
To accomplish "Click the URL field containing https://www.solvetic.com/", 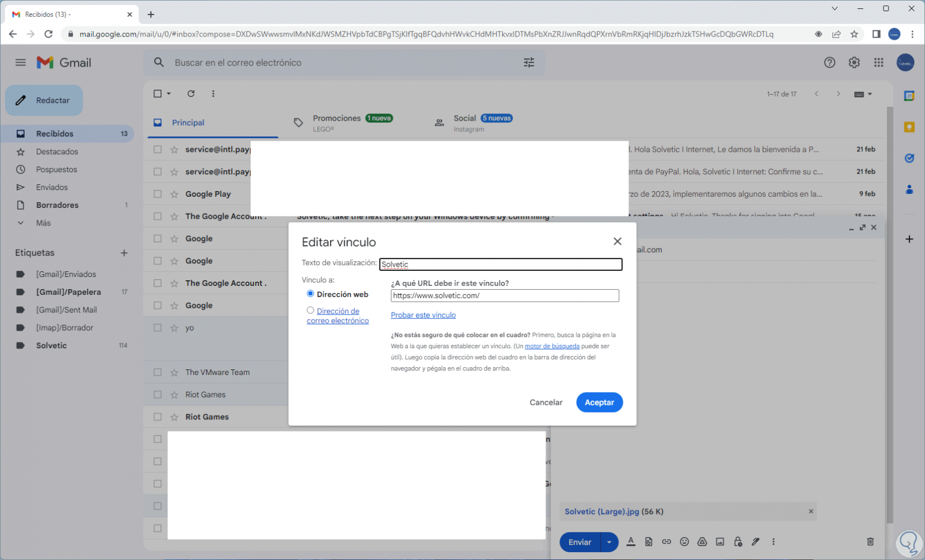I will 505,295.
